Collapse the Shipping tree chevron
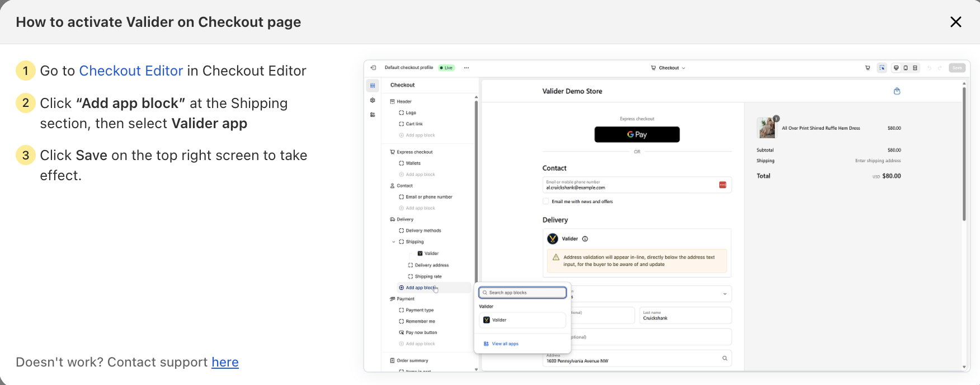Screen dimensions: 980x385 click(394, 242)
